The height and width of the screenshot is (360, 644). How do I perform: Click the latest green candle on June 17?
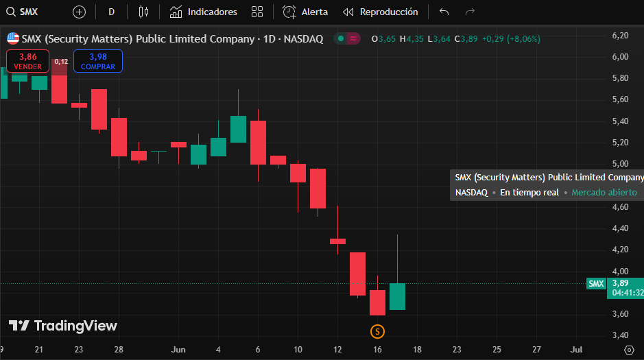click(x=397, y=296)
